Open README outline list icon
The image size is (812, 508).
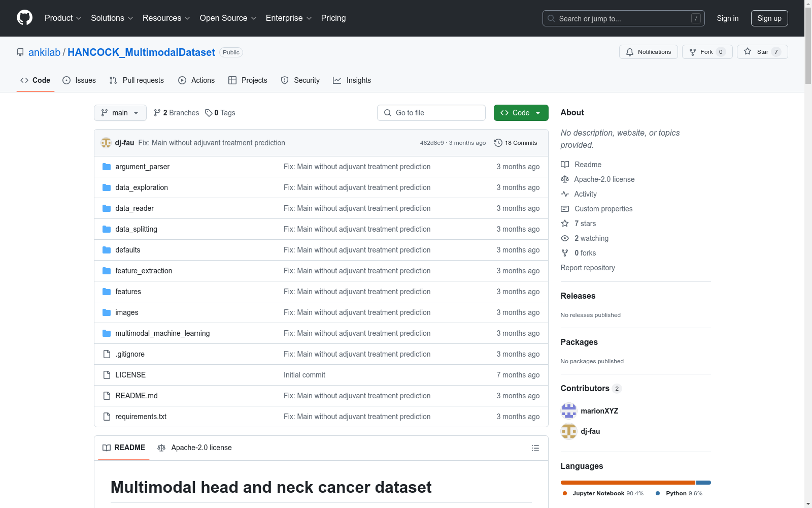click(535, 448)
